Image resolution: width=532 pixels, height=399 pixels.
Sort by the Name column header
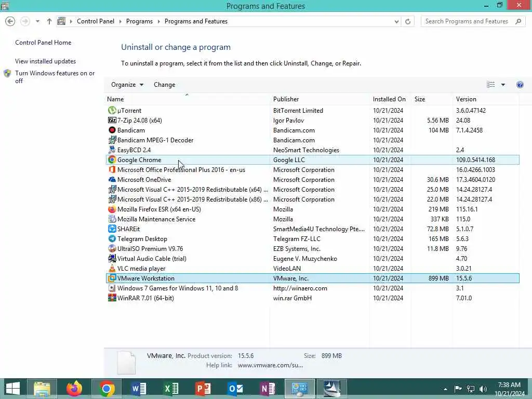(x=187, y=99)
